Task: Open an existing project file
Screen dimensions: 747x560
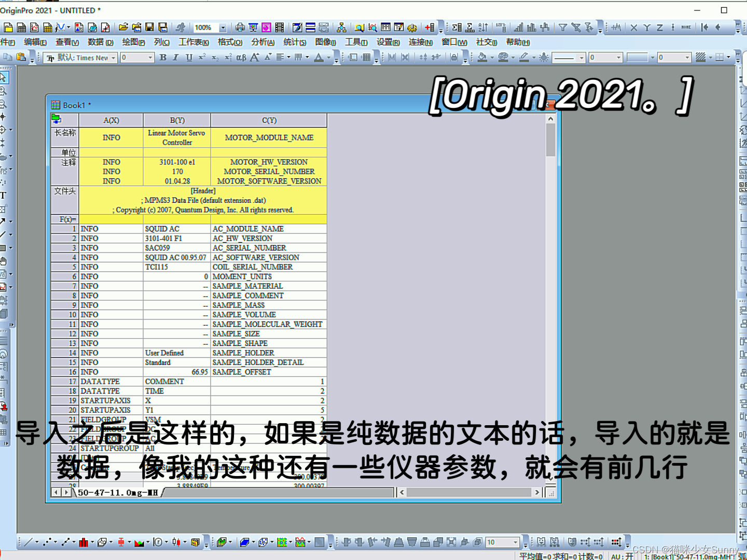Action: tap(123, 27)
